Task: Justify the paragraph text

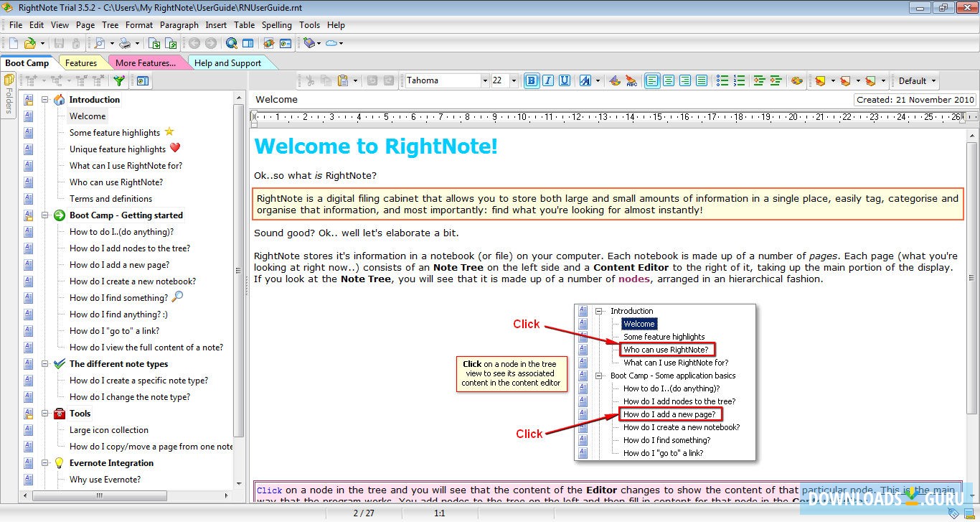Action: [702, 80]
